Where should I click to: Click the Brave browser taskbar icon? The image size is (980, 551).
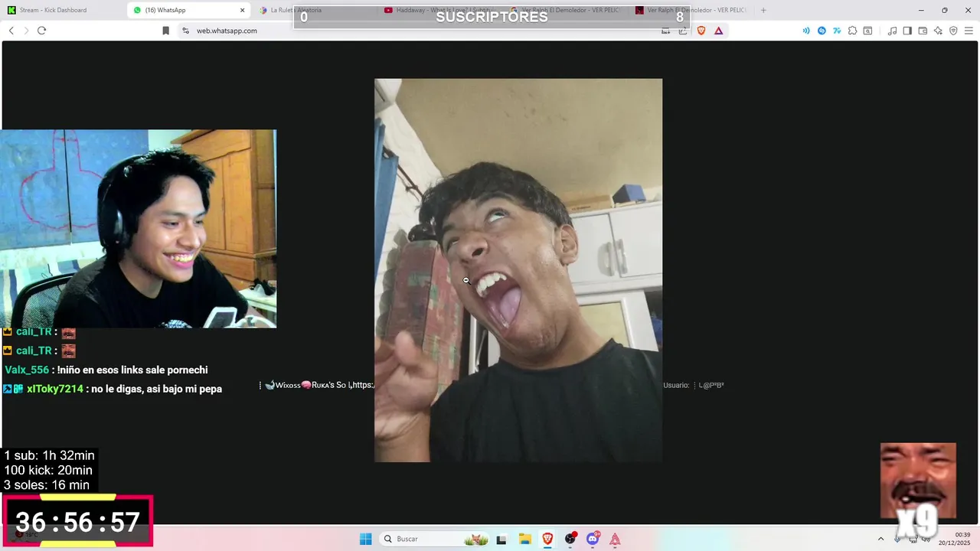(x=547, y=539)
